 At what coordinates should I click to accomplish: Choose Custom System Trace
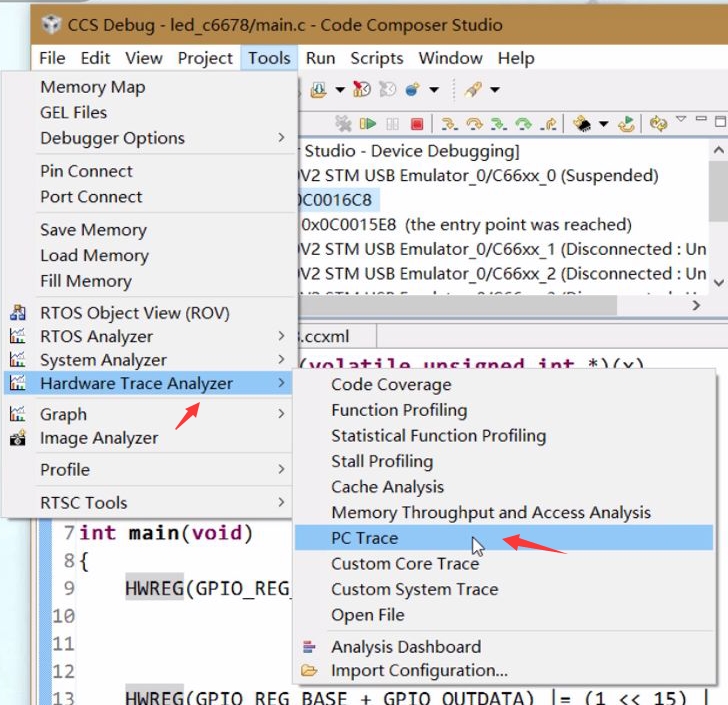[504, 589]
